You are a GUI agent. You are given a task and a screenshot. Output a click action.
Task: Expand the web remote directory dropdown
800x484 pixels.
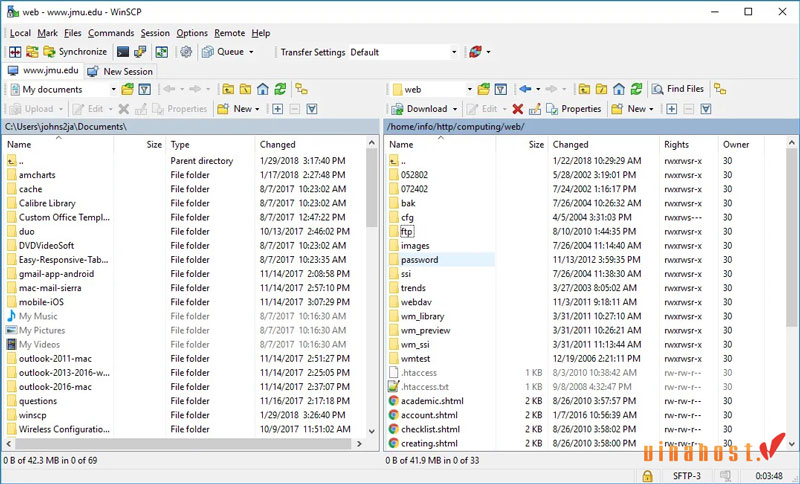(x=469, y=90)
